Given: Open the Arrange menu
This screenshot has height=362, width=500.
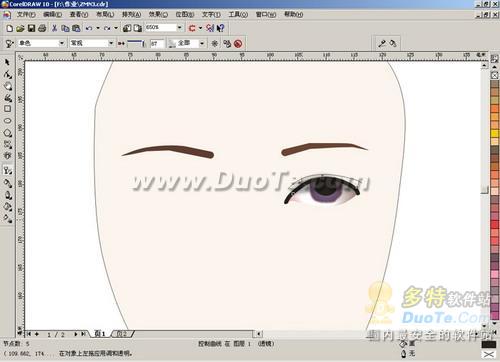Looking at the screenshot, I should [132, 14].
